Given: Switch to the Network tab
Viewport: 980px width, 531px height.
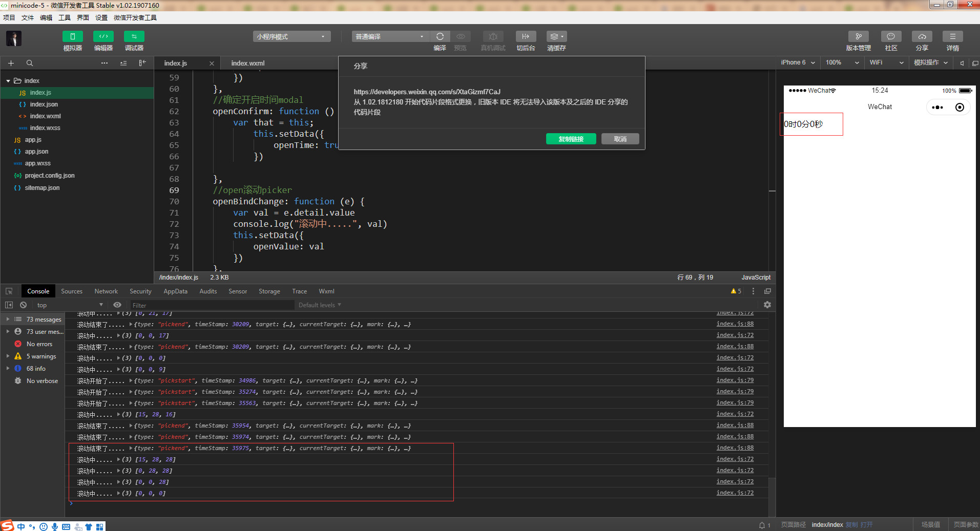Looking at the screenshot, I should coord(106,291).
